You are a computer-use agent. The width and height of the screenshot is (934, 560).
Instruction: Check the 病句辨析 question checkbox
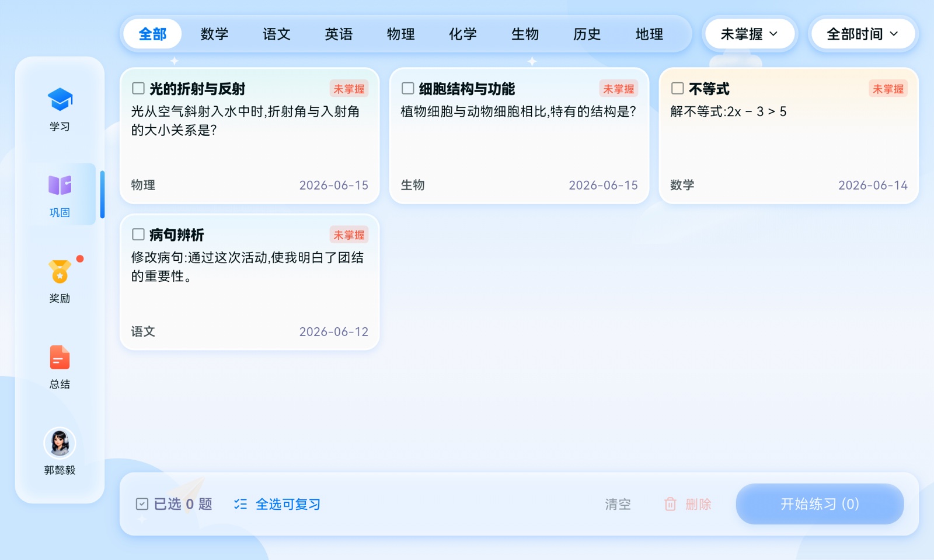138,235
